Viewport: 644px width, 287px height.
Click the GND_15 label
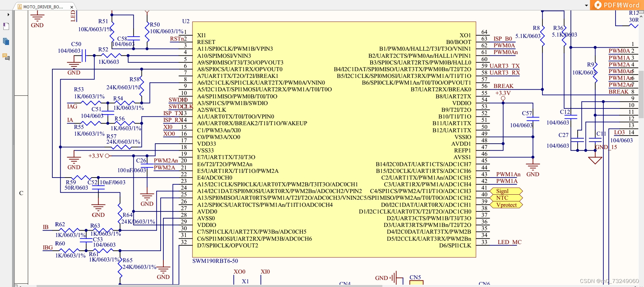point(606,147)
